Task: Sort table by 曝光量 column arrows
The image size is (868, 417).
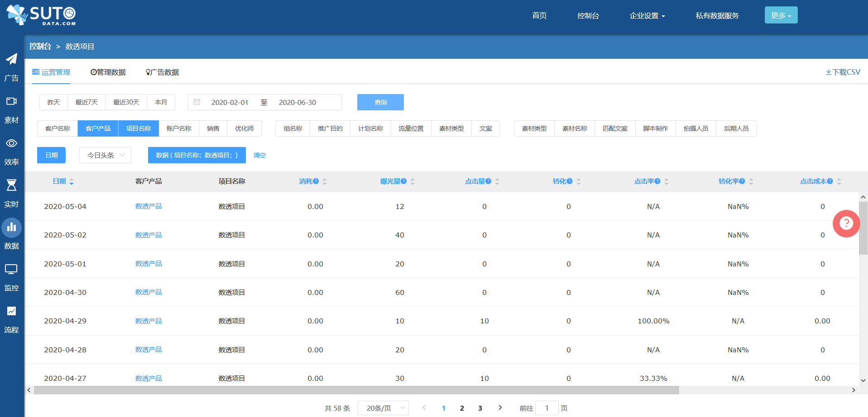Action: [x=412, y=182]
